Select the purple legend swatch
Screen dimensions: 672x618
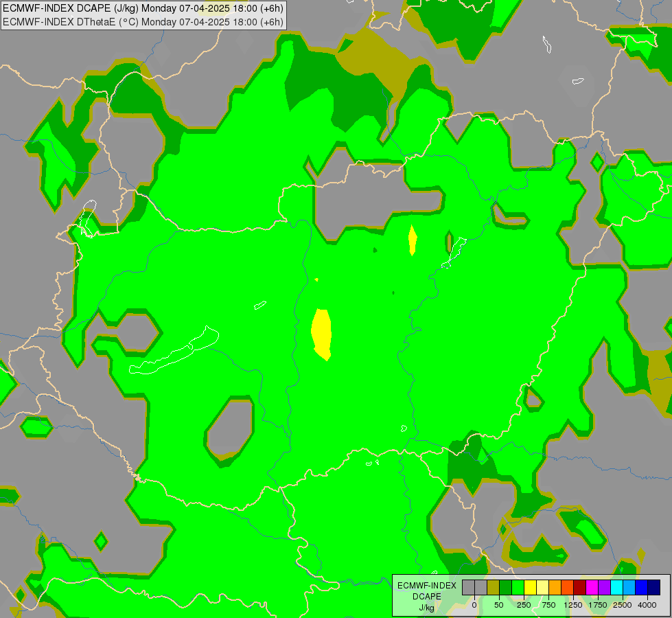pos(605,588)
